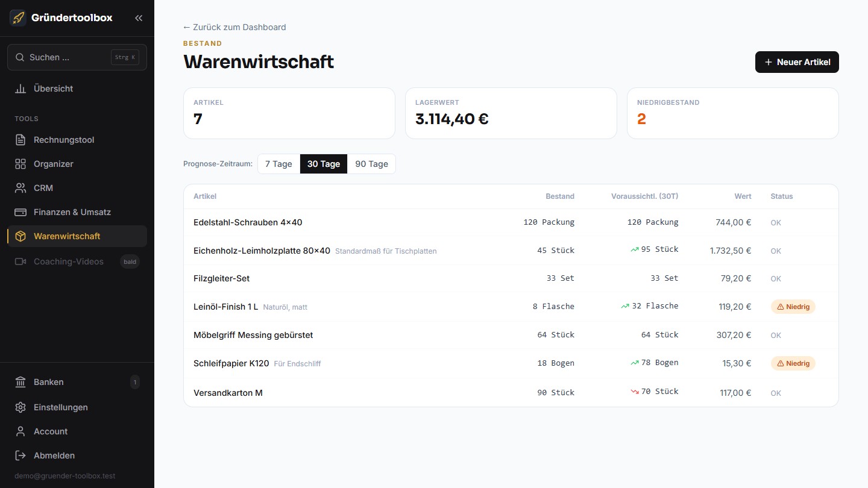Click the Lagerwert 3.114,40 € card

511,113
